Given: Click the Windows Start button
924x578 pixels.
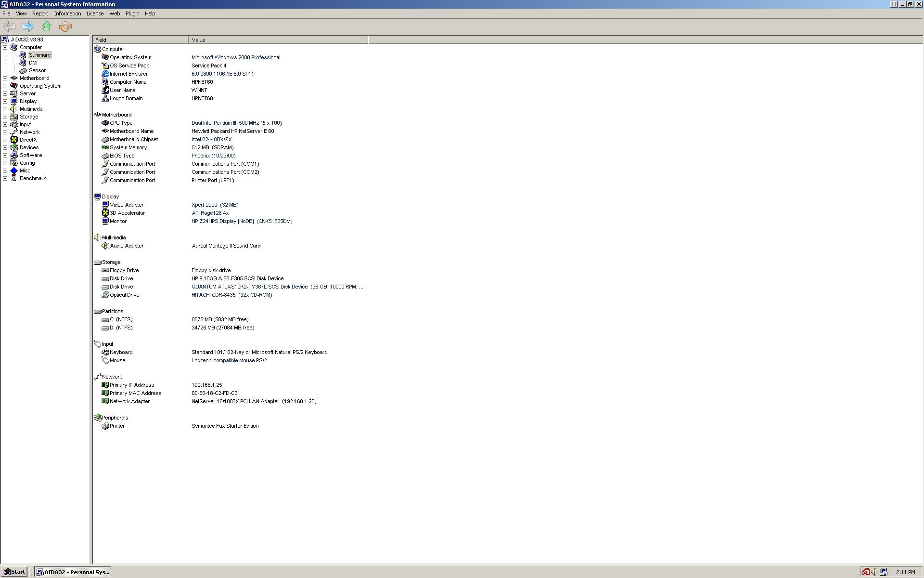Looking at the screenshot, I should pos(14,572).
